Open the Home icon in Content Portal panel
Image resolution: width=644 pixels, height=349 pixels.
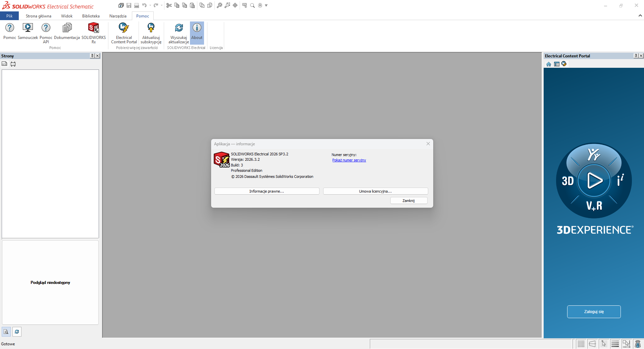(549, 64)
